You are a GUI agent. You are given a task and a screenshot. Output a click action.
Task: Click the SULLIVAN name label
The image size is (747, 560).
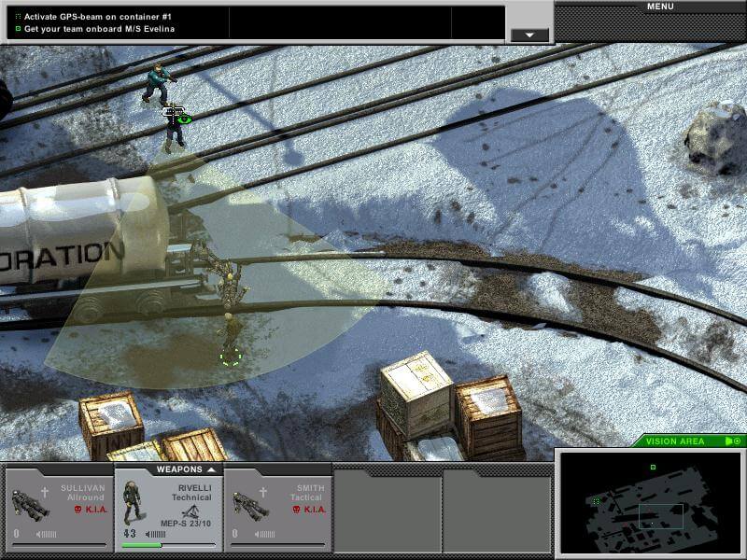coord(83,488)
